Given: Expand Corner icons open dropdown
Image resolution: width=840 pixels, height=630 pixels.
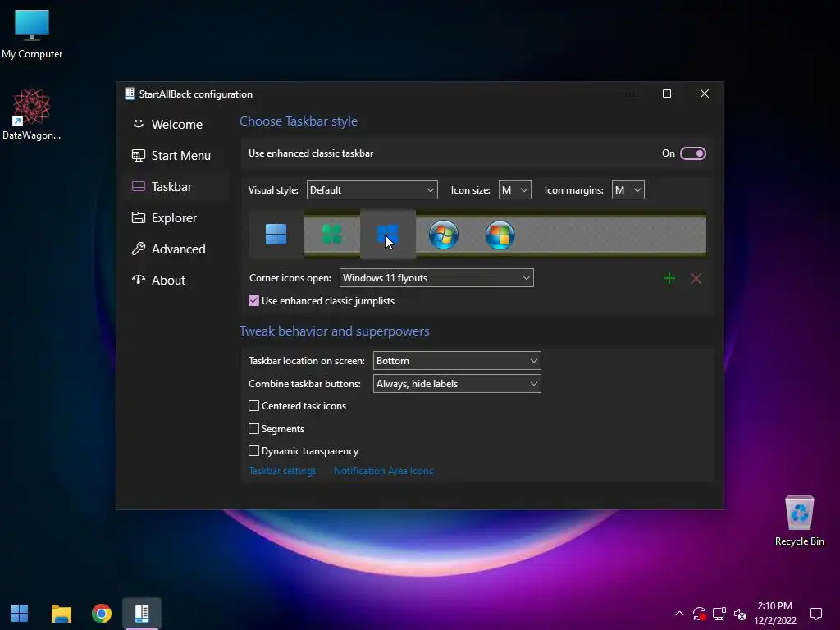Looking at the screenshot, I should tap(436, 278).
